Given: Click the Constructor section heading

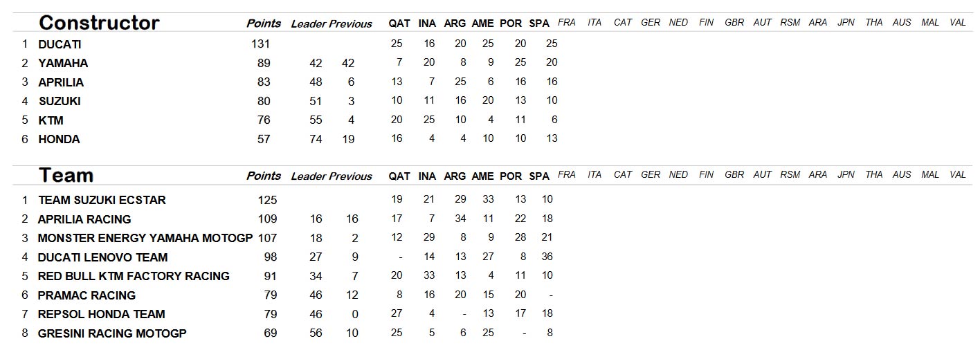Looking at the screenshot, I should 99,23.
